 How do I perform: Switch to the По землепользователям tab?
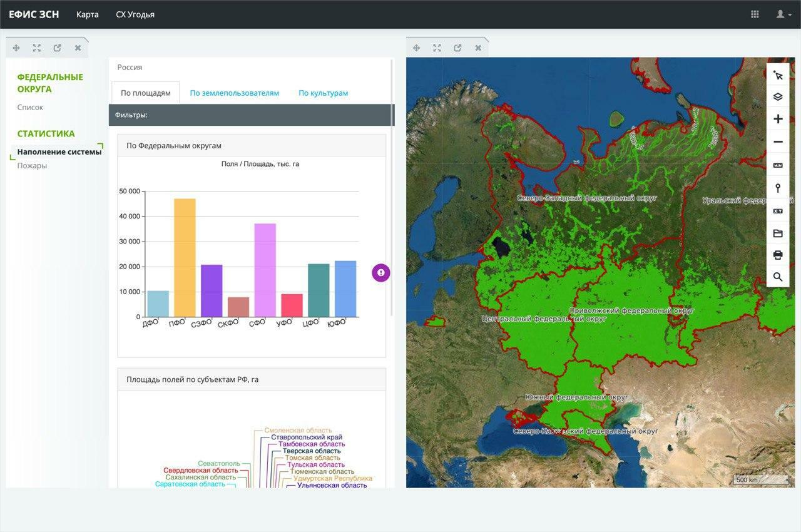pyautogui.click(x=234, y=93)
